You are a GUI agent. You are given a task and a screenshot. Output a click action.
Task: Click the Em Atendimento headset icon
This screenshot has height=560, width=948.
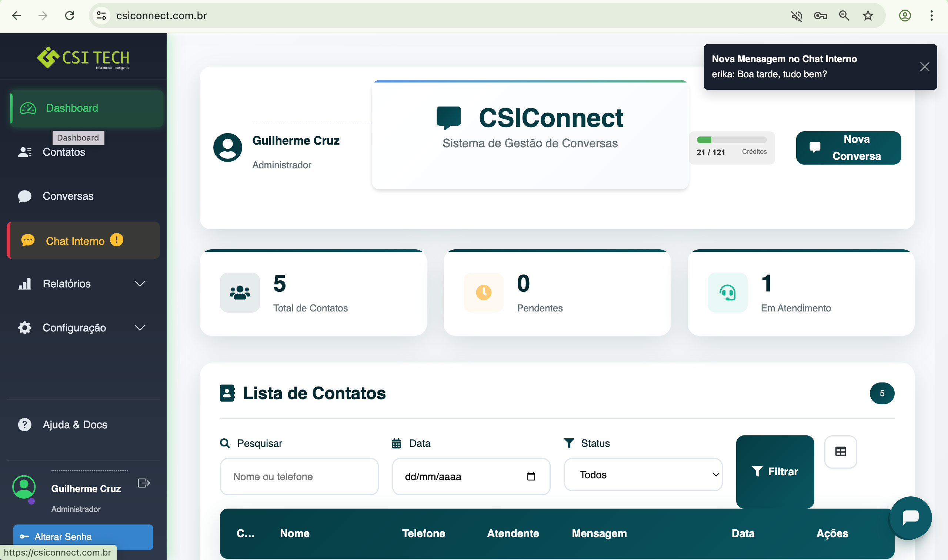pyautogui.click(x=727, y=293)
